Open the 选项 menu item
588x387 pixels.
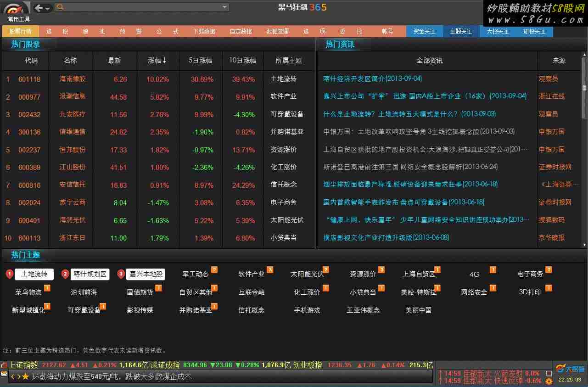[314, 31]
